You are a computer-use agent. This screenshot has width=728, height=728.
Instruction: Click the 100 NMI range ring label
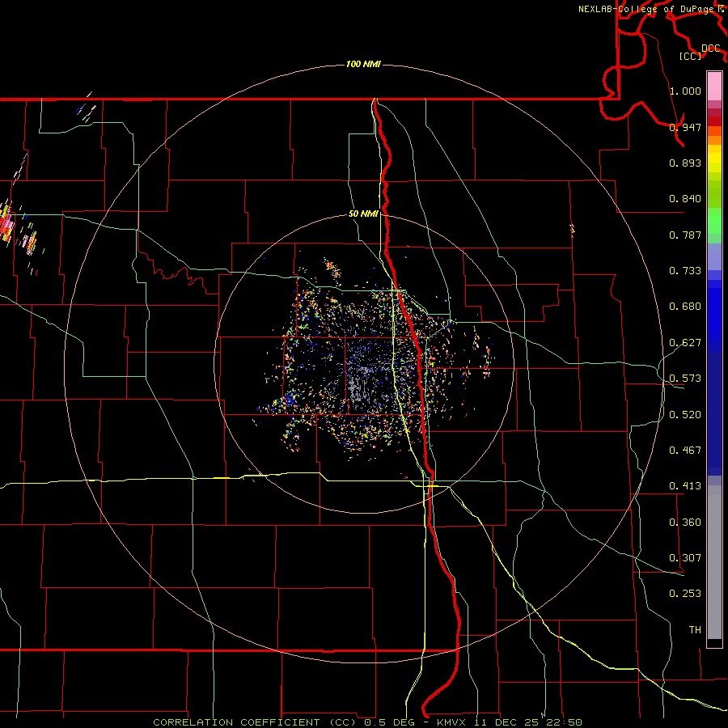[x=363, y=64]
